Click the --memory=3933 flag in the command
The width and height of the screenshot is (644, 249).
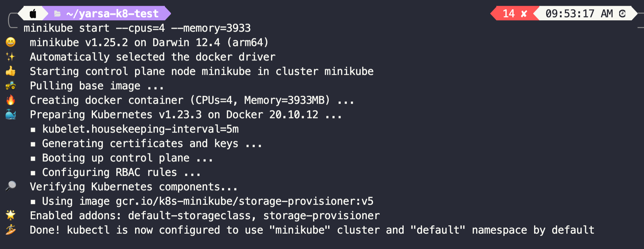[x=211, y=28]
